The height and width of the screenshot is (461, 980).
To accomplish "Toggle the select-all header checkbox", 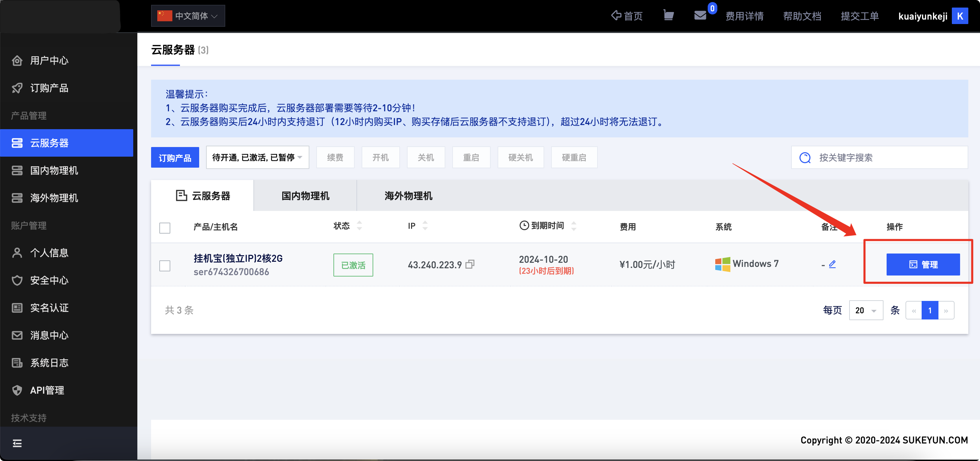I will [165, 228].
